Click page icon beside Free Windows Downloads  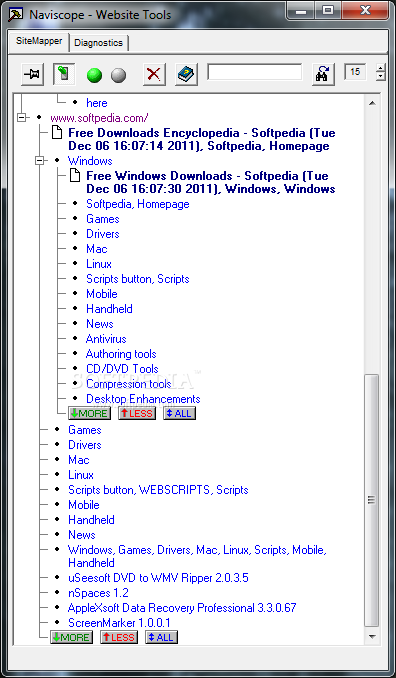coord(75,176)
